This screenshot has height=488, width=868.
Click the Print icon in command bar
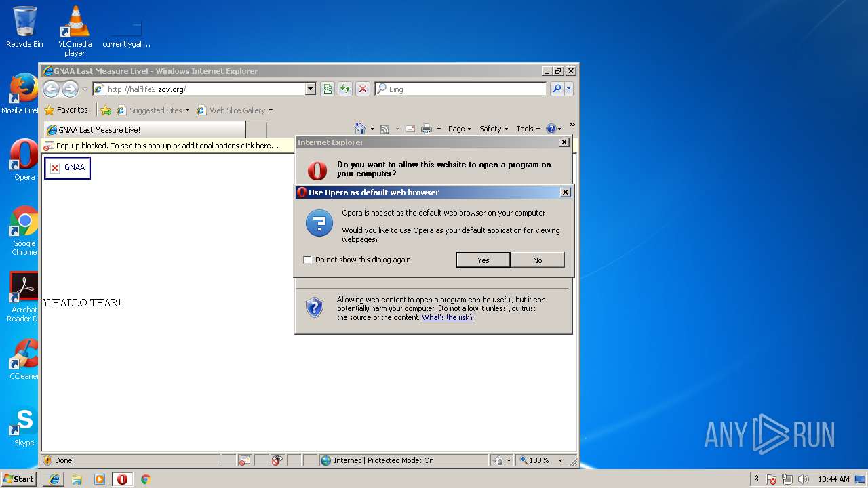(427, 129)
